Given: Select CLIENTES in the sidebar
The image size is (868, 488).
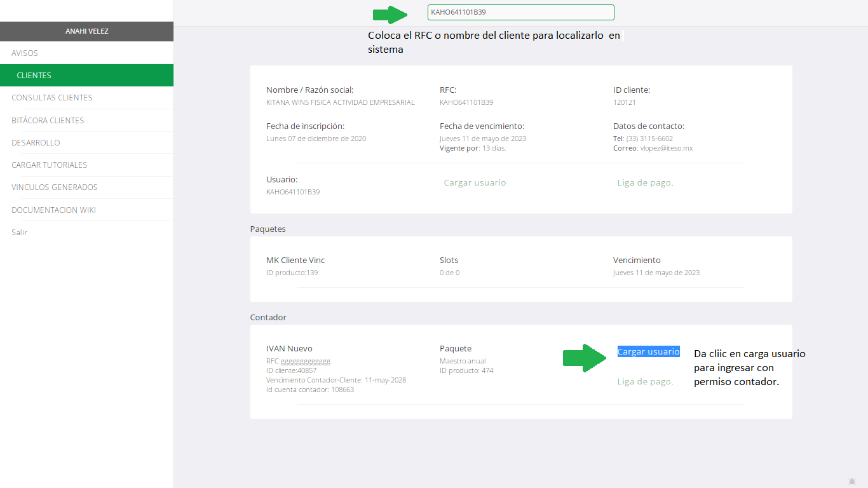Looking at the screenshot, I should pyautogui.click(x=34, y=76).
